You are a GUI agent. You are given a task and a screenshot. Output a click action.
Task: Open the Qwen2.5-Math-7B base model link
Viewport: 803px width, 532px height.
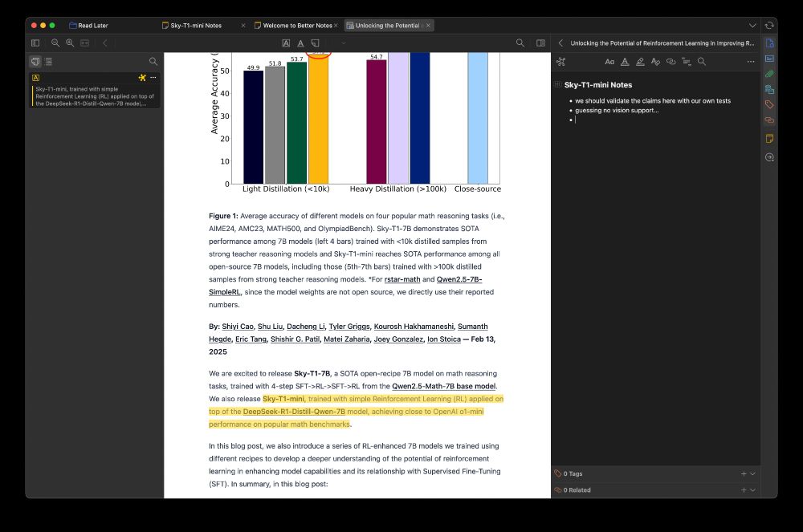(x=444, y=386)
